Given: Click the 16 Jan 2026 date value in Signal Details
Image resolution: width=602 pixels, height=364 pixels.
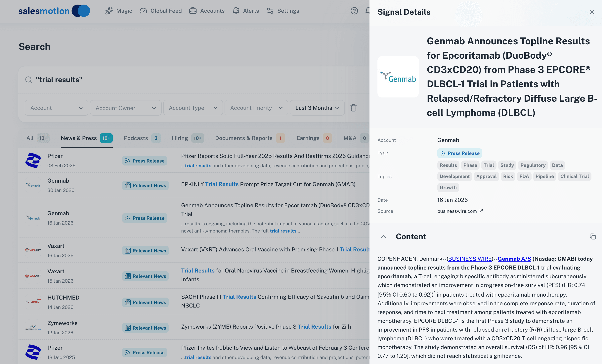Looking at the screenshot, I should tap(452, 200).
